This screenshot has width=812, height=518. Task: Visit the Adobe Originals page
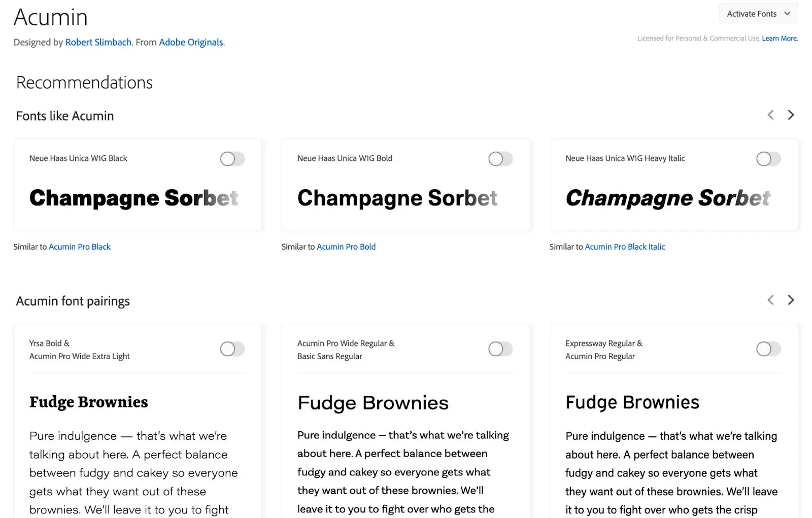click(191, 42)
